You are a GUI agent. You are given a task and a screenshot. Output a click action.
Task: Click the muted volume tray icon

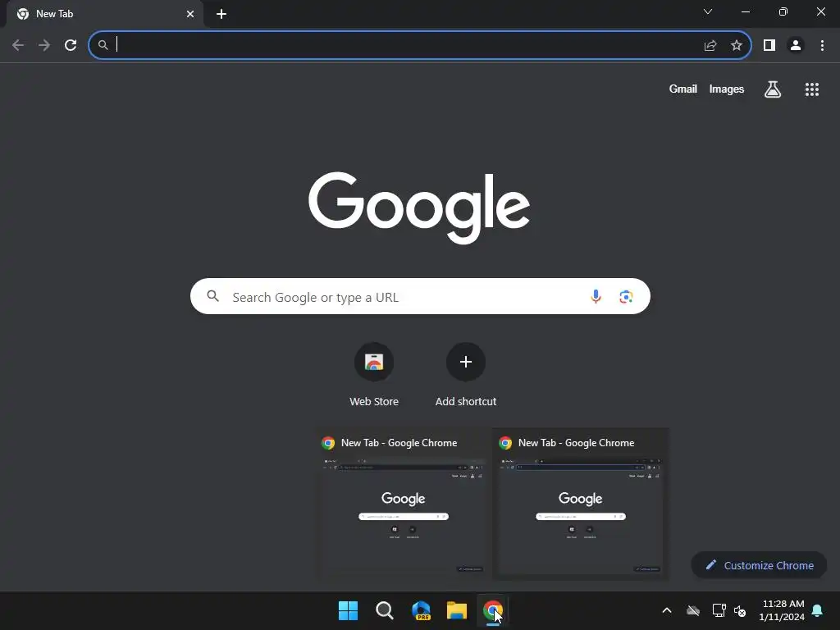coord(741,610)
